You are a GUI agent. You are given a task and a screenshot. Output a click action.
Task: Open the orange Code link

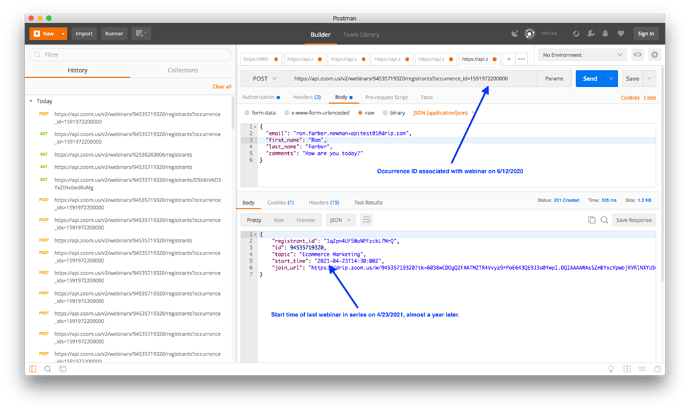650,98
